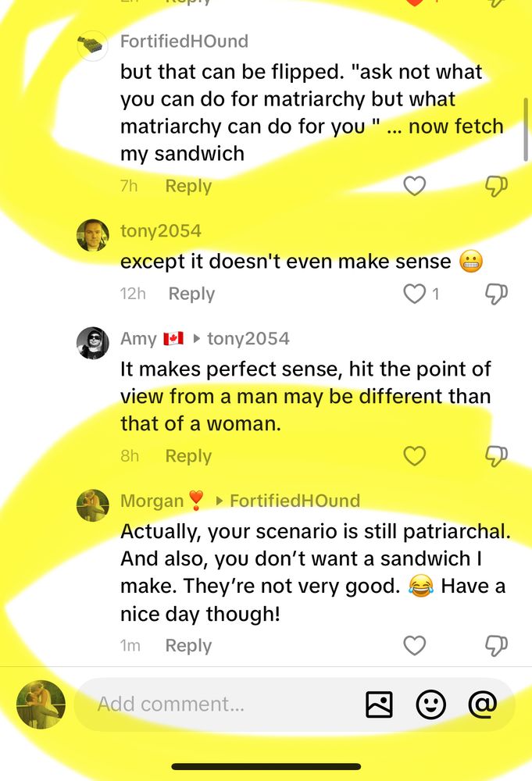Viewport: 532px width, 781px height.
Task: Click the @ mention icon
Action: click(482, 704)
